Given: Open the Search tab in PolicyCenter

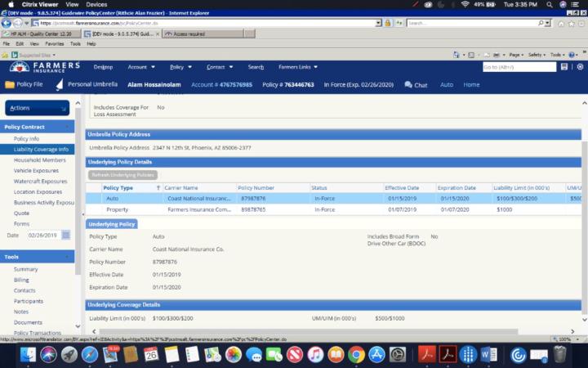Looking at the screenshot, I should tap(256, 67).
